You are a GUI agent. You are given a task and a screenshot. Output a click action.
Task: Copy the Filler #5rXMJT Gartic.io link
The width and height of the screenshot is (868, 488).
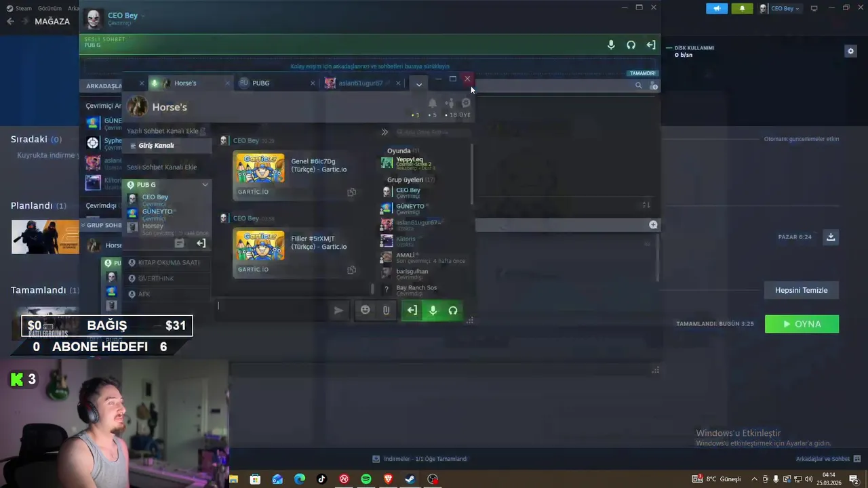(x=351, y=270)
